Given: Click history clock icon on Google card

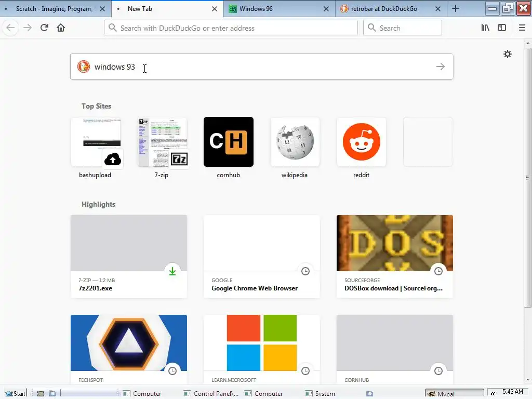Looking at the screenshot, I should (305, 271).
